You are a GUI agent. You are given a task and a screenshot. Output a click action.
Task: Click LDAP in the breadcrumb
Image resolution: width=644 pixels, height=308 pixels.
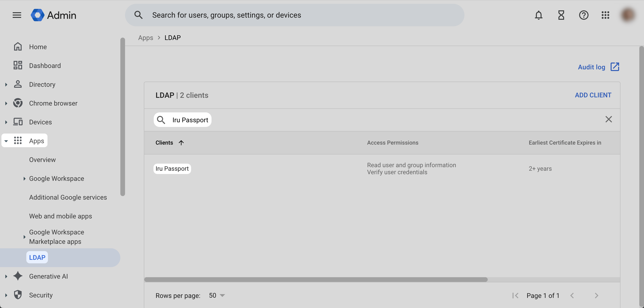tap(173, 37)
